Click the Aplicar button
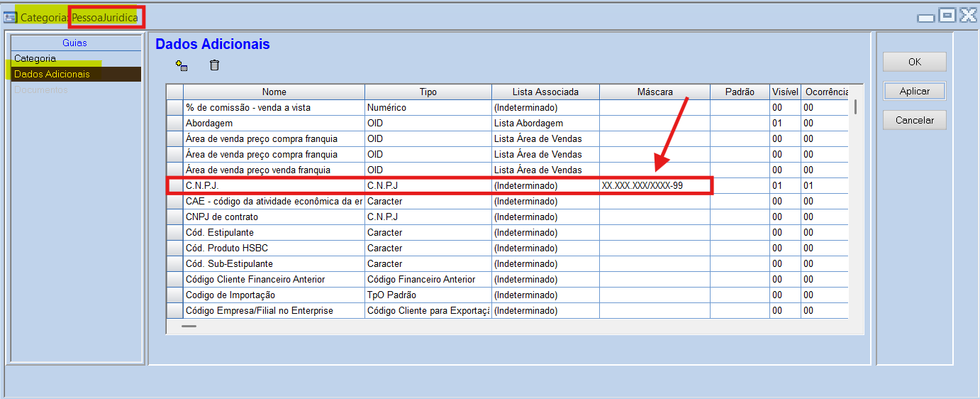 [x=915, y=91]
